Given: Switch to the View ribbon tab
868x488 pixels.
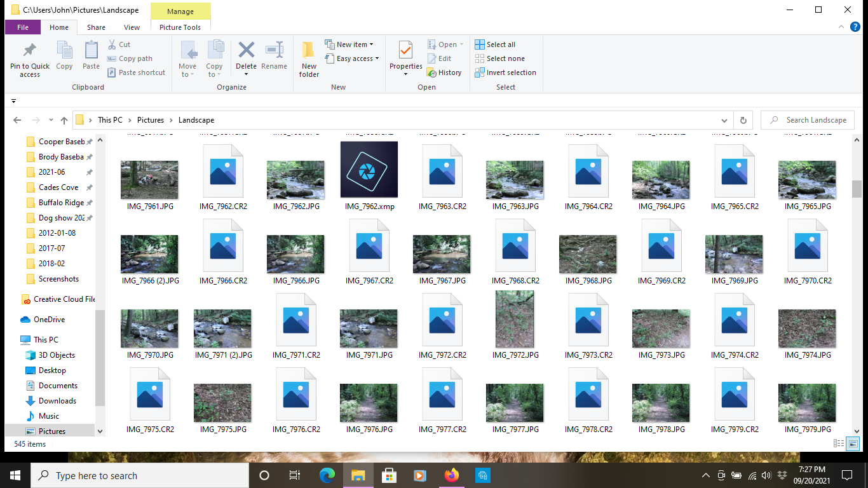Looking at the screenshot, I should pos(132,27).
